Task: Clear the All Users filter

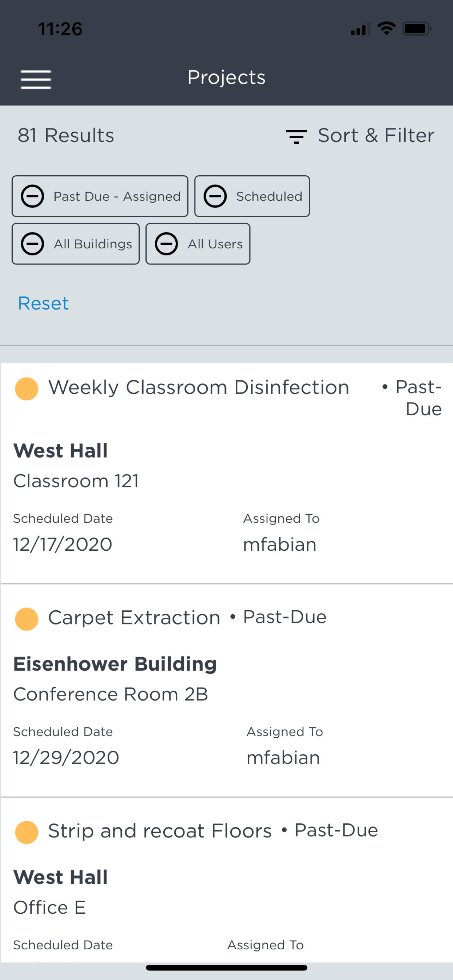Action: [x=166, y=244]
